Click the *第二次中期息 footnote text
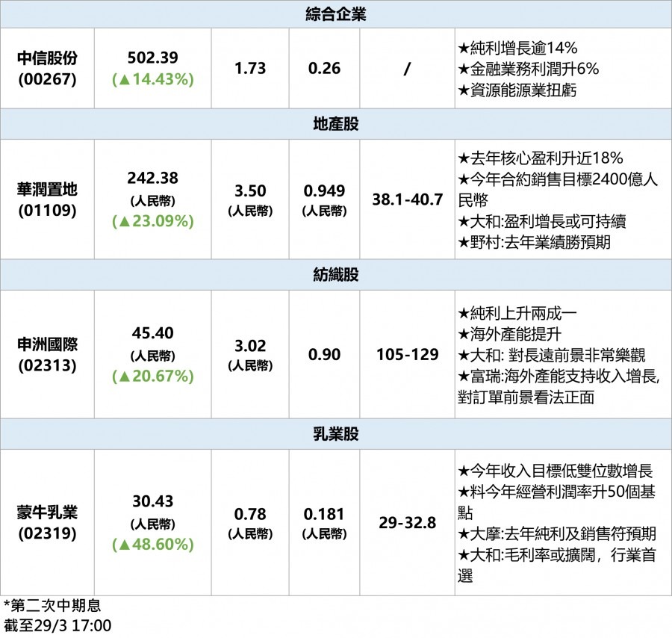672x638 pixels. pos(52,606)
